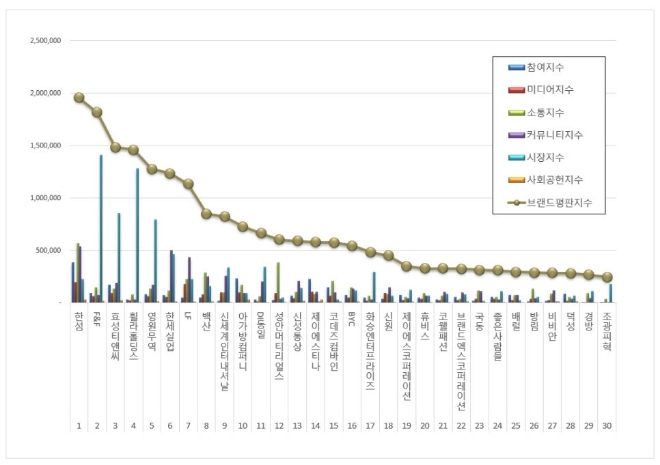The width and height of the screenshot is (660, 465).
Task: Select the F&F line data point
Action: pos(97,112)
